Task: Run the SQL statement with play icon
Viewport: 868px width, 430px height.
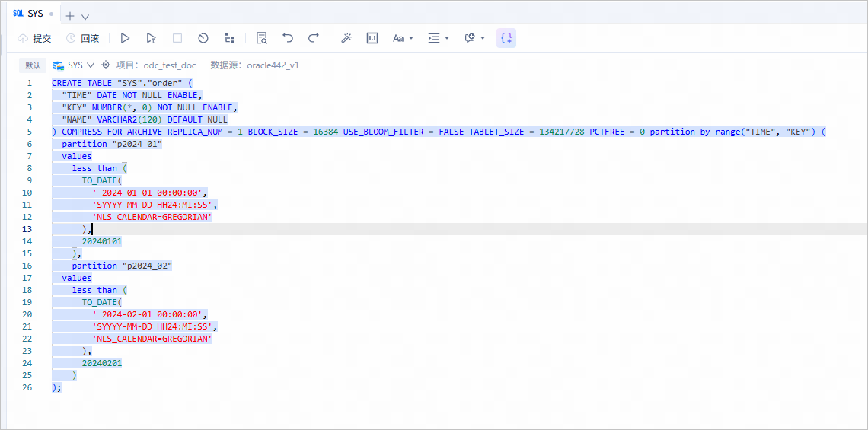Action: (x=125, y=38)
